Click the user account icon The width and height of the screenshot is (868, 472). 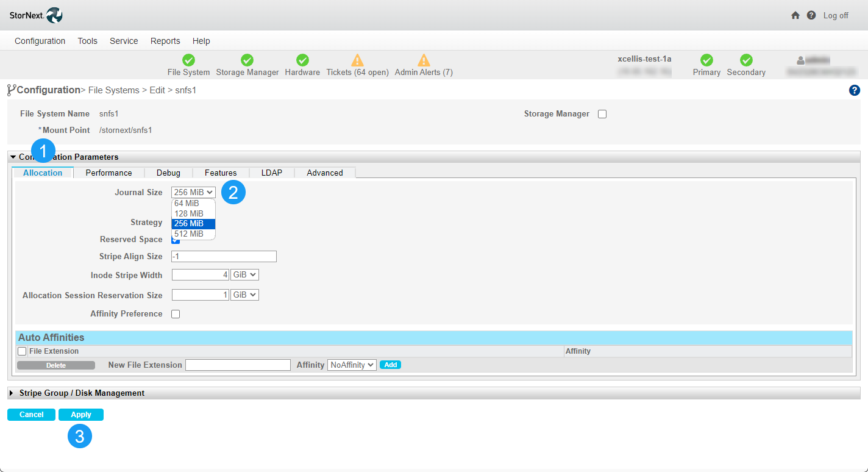pyautogui.click(x=801, y=60)
